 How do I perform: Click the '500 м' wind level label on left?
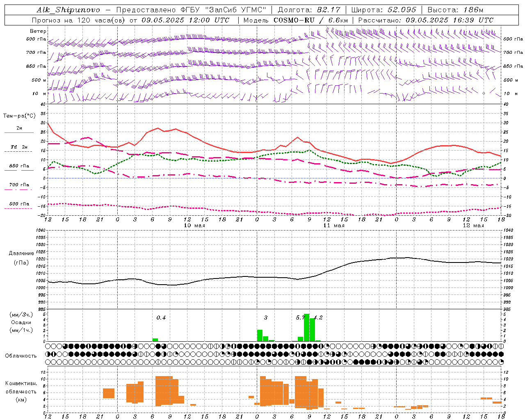click(x=39, y=80)
